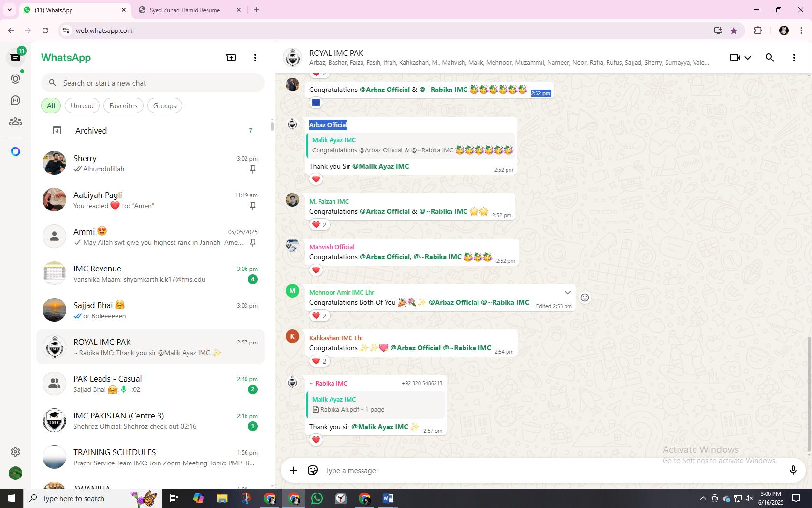This screenshot has width=812, height=508.
Task: Click the ROYAL IMC PAK group avatar in header
Action: (x=292, y=58)
